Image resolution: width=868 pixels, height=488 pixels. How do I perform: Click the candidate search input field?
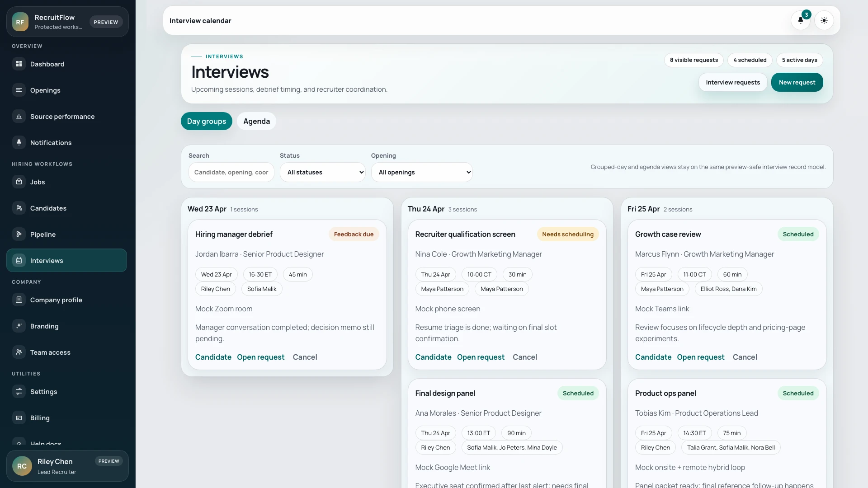pos(231,172)
